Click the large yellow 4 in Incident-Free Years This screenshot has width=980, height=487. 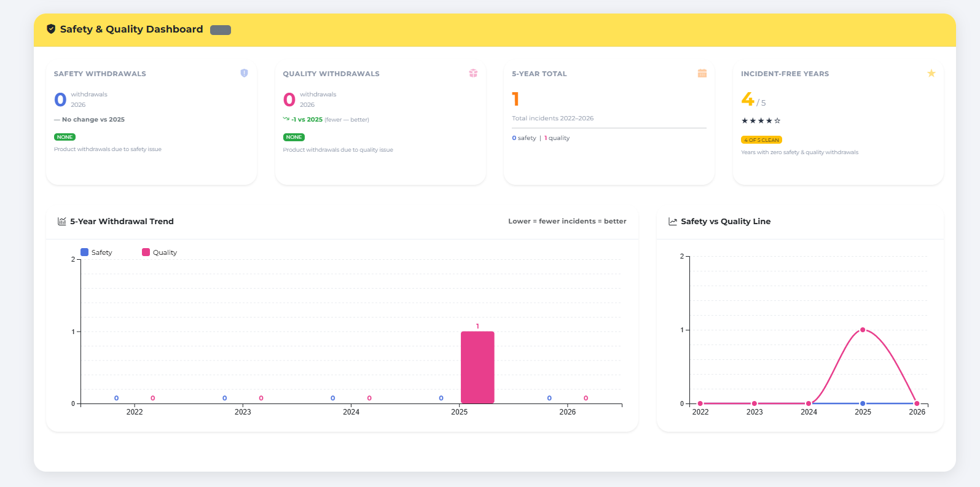tap(748, 98)
